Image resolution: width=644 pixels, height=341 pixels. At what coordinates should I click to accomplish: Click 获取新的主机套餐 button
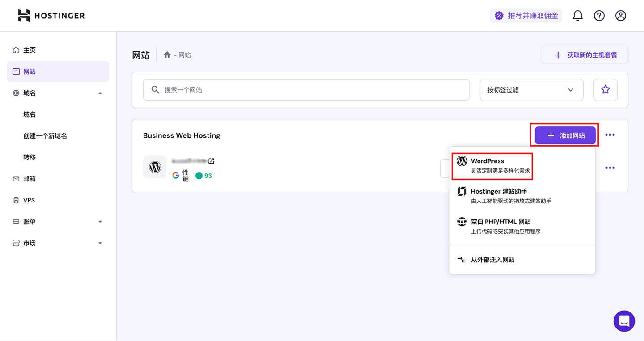coord(585,55)
